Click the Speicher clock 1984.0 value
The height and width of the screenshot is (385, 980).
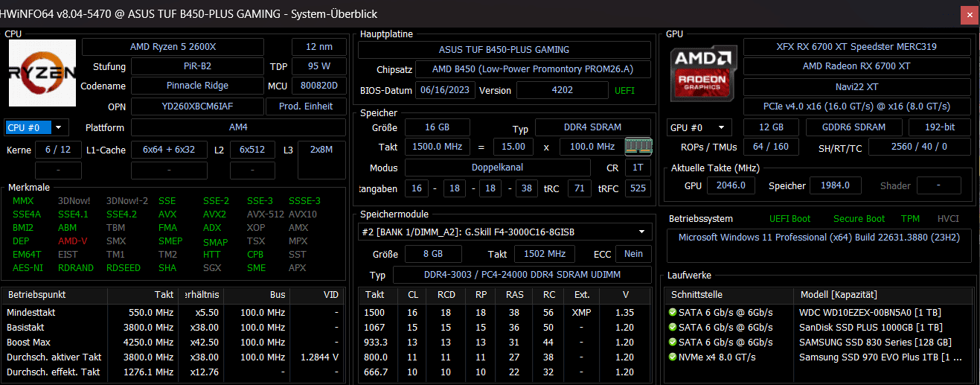point(836,185)
